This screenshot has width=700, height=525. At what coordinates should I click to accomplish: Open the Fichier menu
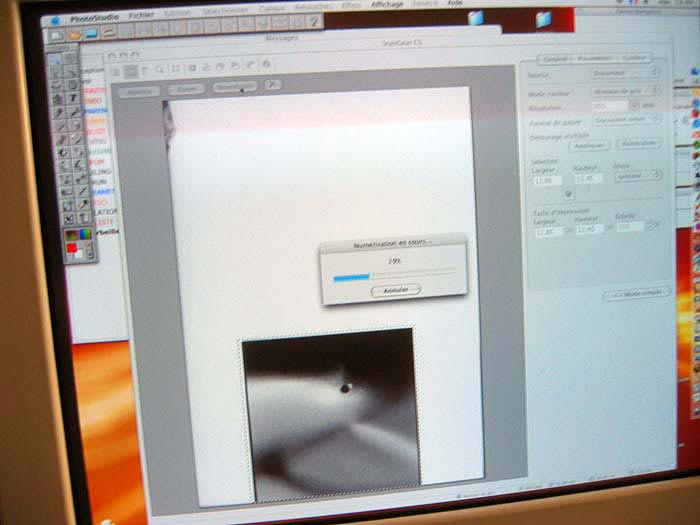(x=141, y=16)
